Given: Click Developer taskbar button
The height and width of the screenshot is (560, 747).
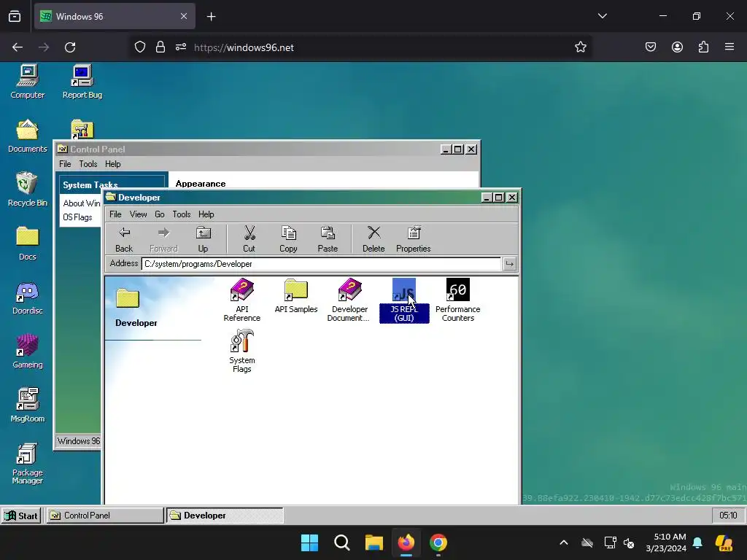Looking at the screenshot, I should (225, 516).
